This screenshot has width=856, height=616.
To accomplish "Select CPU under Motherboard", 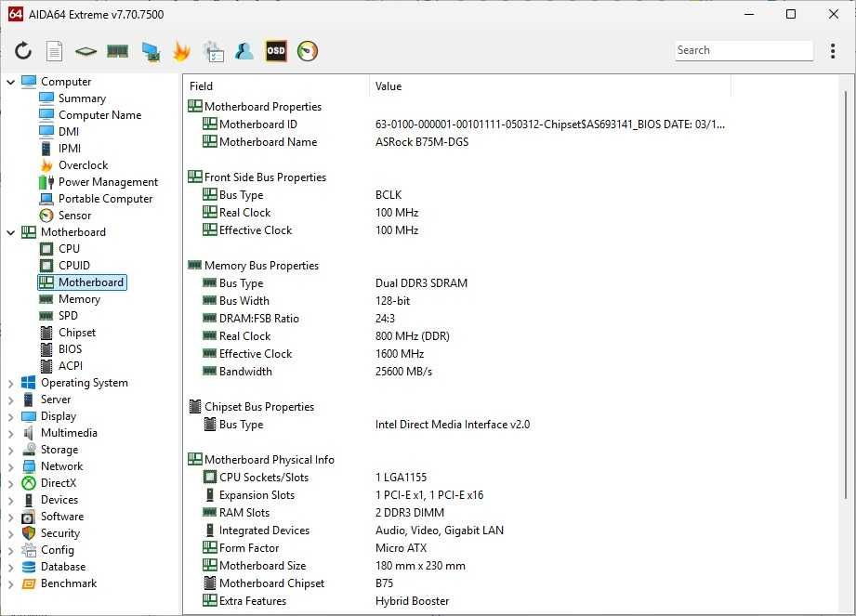I will 69,249.
